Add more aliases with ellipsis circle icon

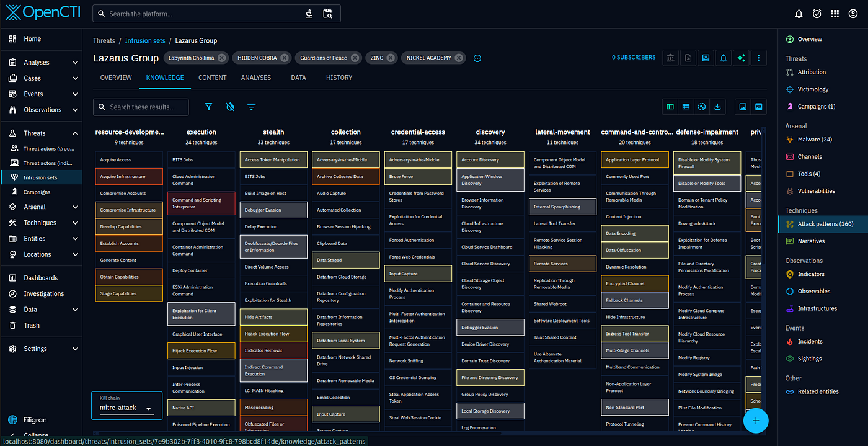(x=477, y=58)
